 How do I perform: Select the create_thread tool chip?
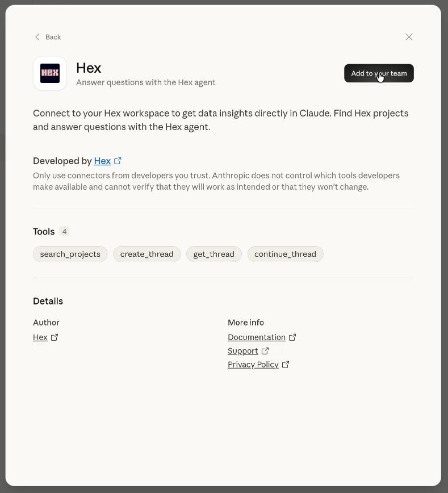(x=146, y=254)
